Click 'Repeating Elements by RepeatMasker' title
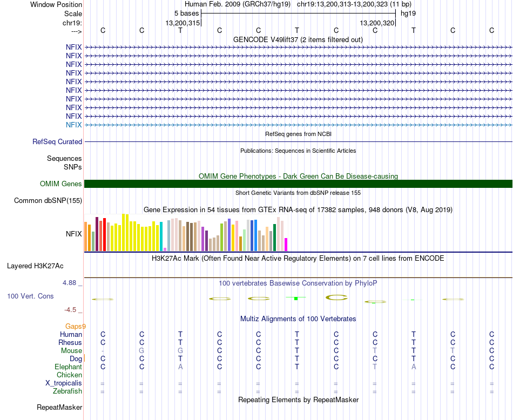Viewport: 513px width, 420px height. [298, 399]
